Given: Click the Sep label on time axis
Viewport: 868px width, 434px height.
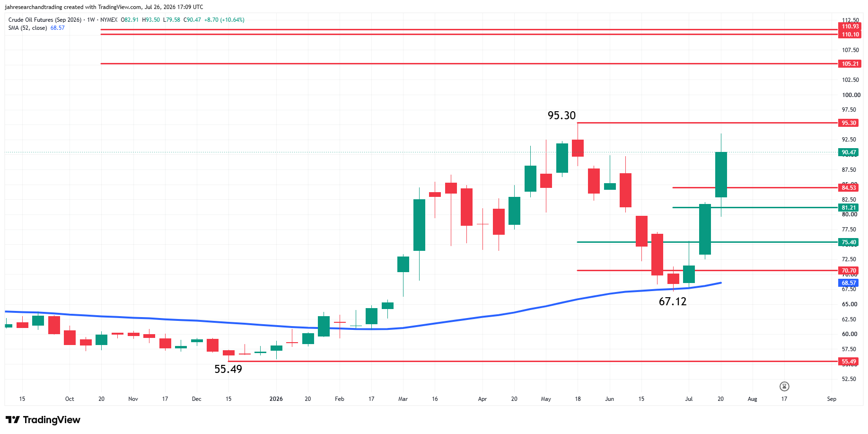Looking at the screenshot, I should tap(832, 399).
